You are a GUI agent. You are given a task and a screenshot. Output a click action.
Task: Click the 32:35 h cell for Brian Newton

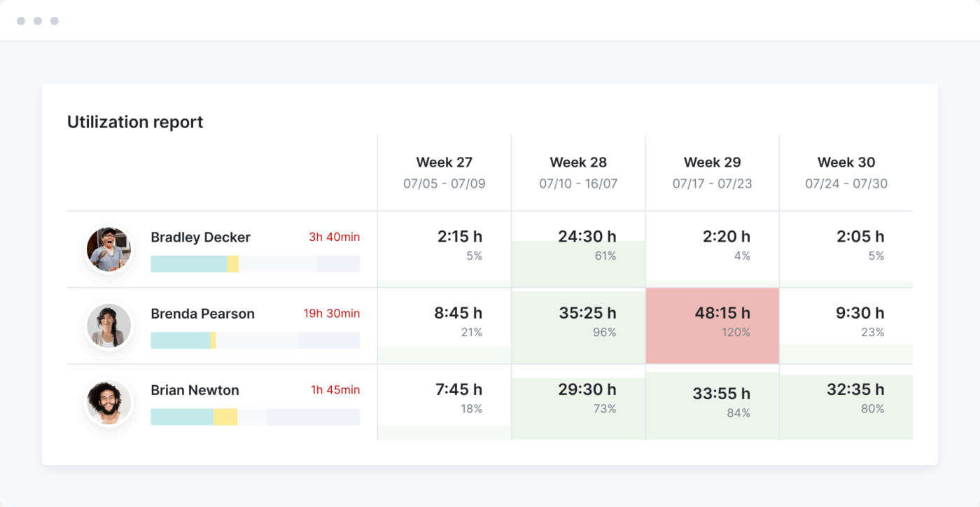[x=846, y=398]
